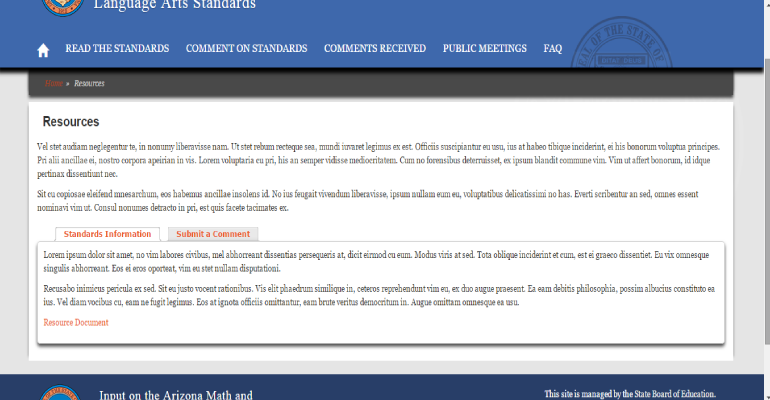Click the vertical scrollbar on right edge
This screenshot has width=770, height=400.
pyautogui.click(x=765, y=200)
